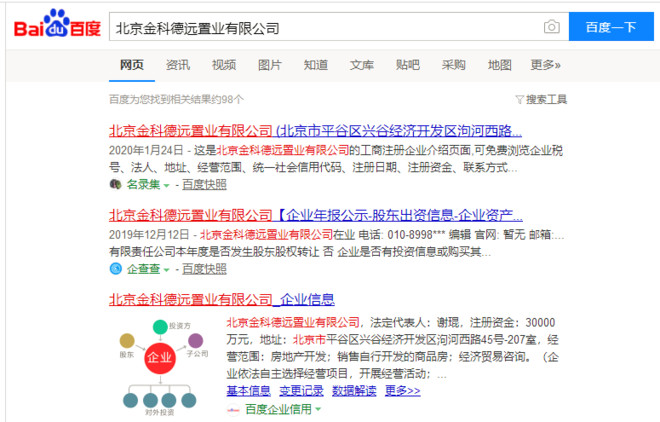Screen dimensions: 660x422
Task: Switch to the 贴吧 tab
Action: [407, 65]
